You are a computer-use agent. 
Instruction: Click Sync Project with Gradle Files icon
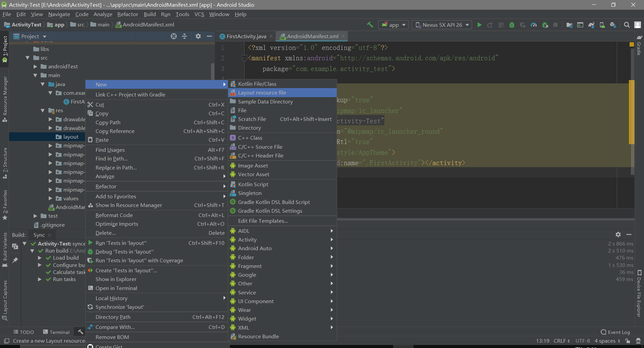(591, 25)
